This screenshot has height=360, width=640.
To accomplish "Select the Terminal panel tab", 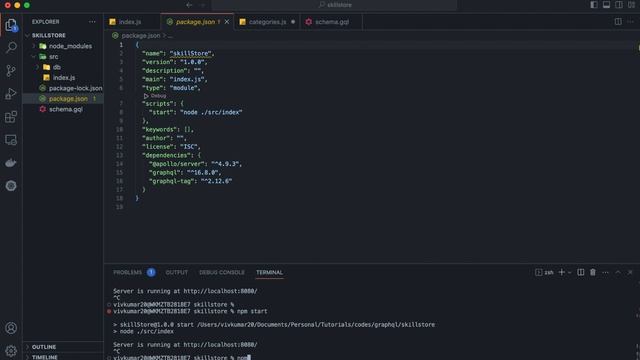I will point(269,272).
